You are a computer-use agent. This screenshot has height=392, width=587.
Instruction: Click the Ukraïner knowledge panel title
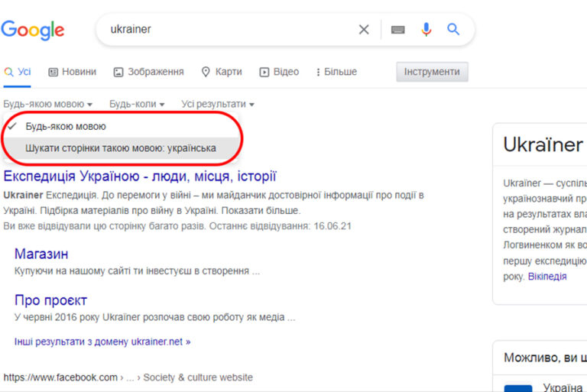pos(543,145)
